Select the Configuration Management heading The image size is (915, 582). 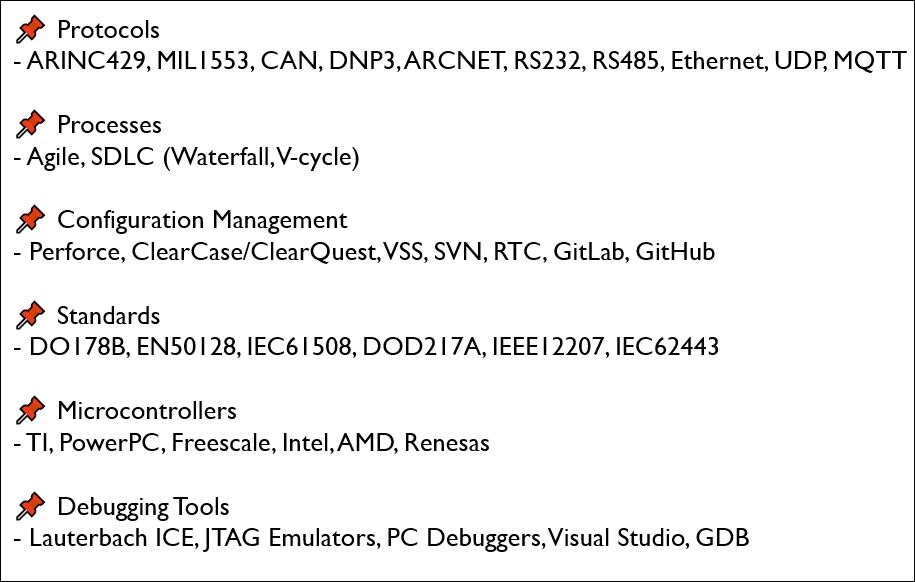coord(202,220)
